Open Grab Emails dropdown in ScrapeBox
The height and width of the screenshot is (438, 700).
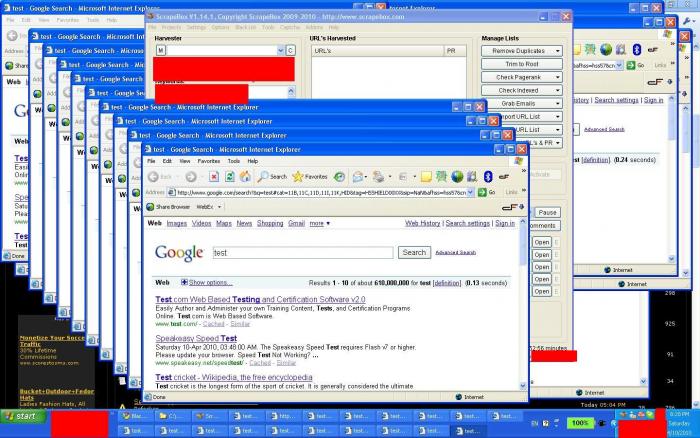(558, 103)
